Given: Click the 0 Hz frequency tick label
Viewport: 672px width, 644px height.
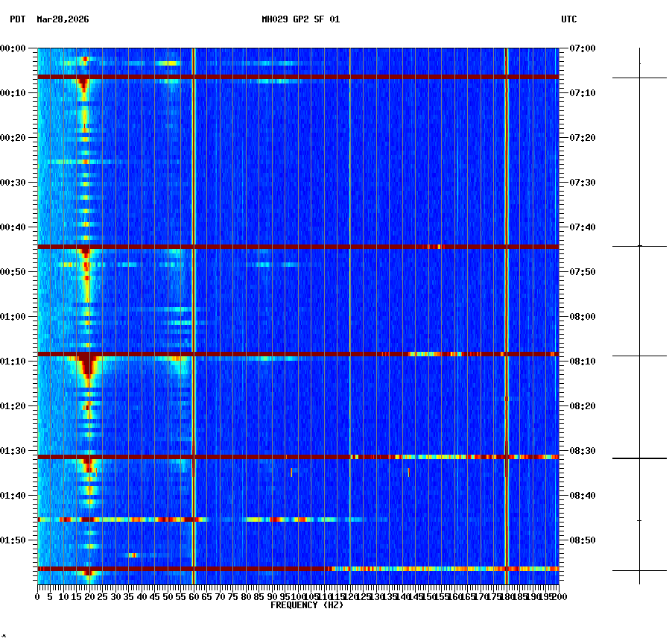Looking at the screenshot, I should click(39, 596).
